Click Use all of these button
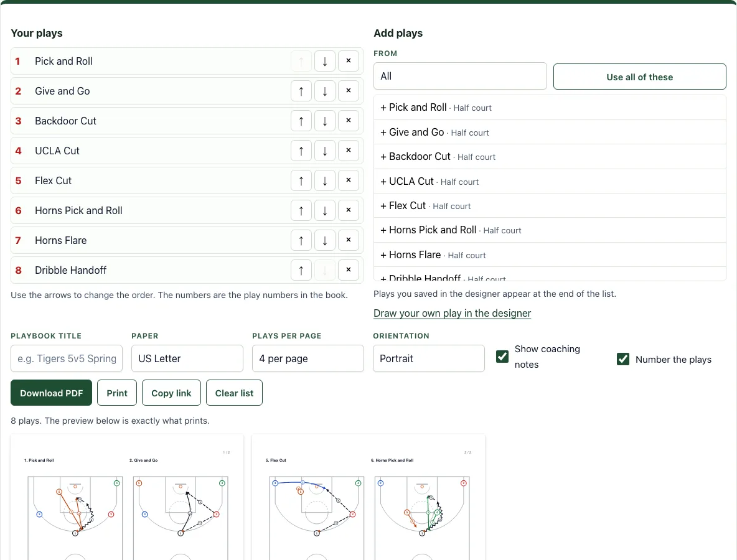Viewport: 737px width, 560px height. point(640,77)
